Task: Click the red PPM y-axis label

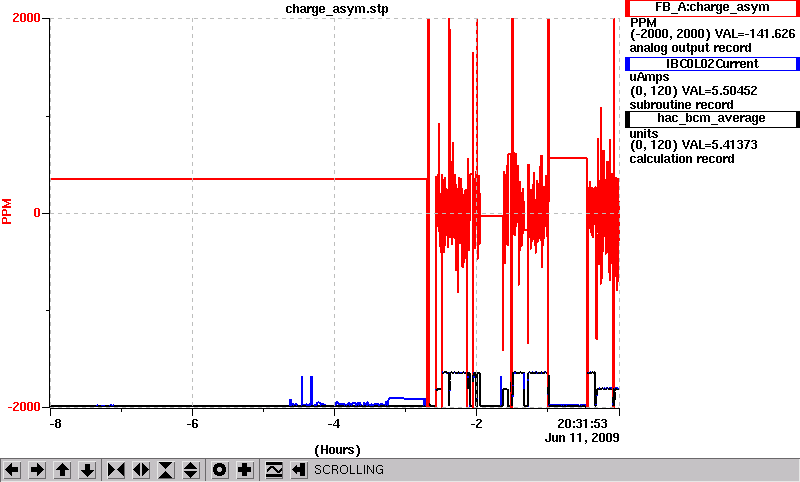Action: pyautogui.click(x=7, y=212)
